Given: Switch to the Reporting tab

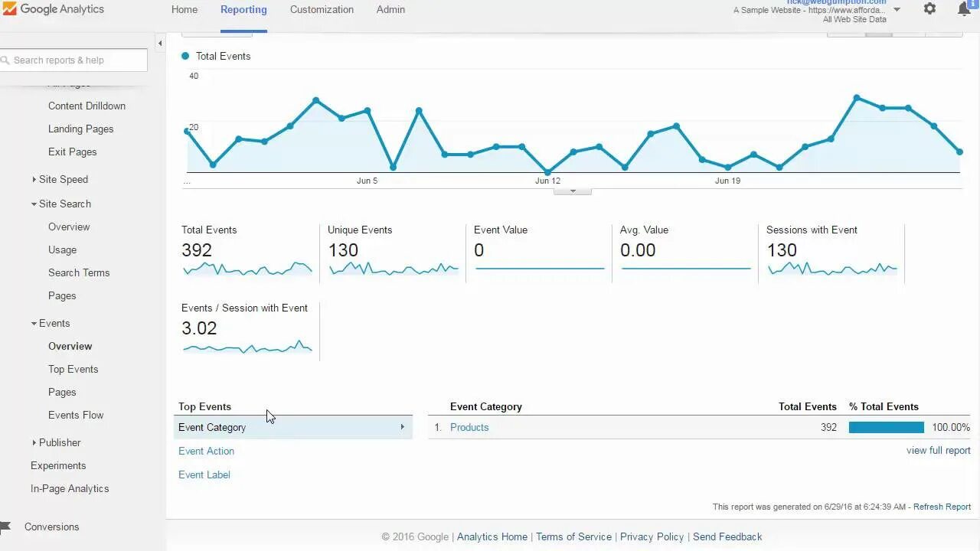Looking at the screenshot, I should (x=243, y=10).
